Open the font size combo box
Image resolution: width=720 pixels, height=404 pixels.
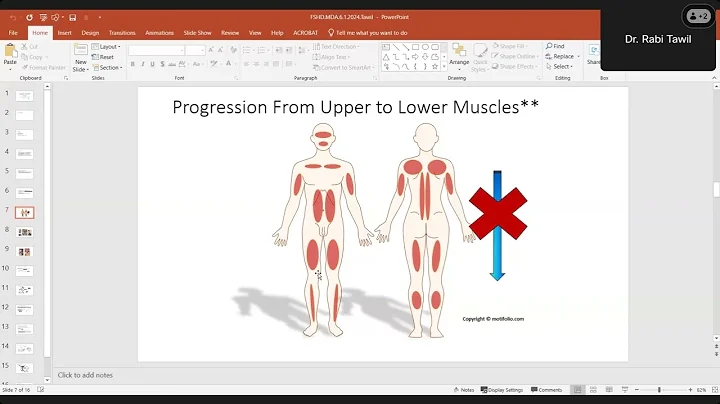pos(195,50)
